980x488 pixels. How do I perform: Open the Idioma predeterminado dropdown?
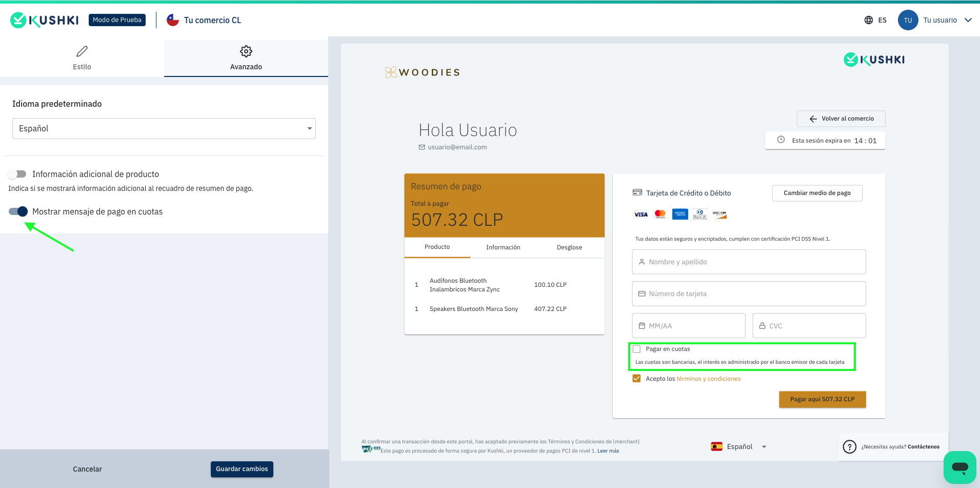click(x=164, y=128)
